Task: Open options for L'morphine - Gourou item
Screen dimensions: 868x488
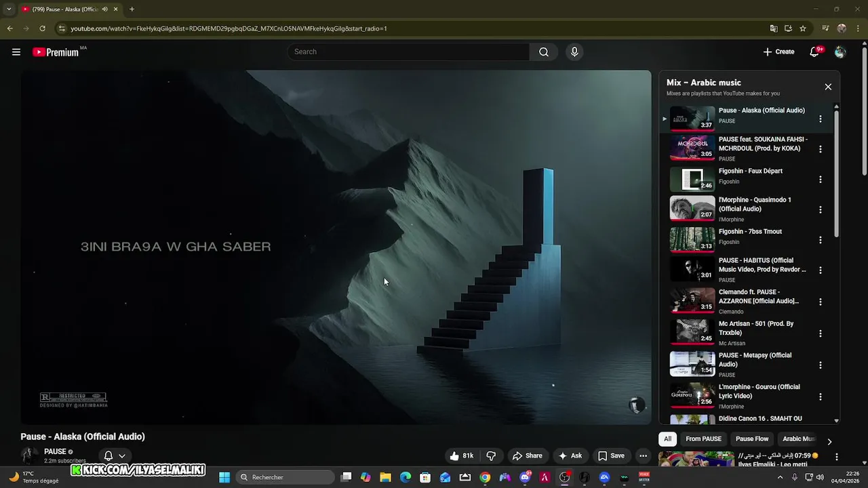Action: [x=821, y=397]
